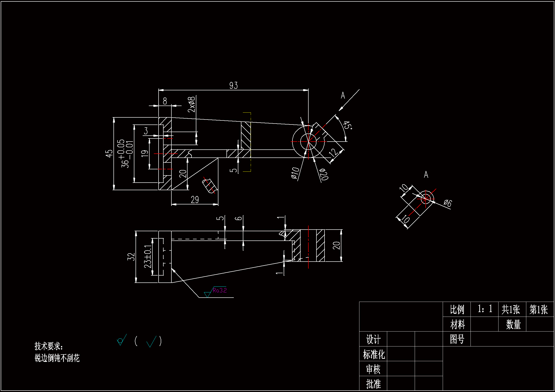Select the 材料 title block cell
Image resolution: width=555 pixels, height=392 pixels.
point(457,324)
